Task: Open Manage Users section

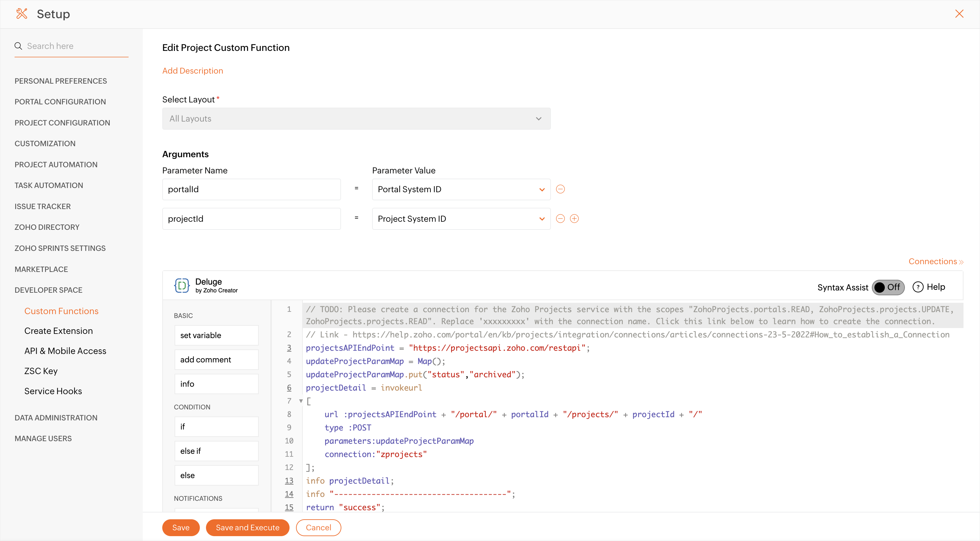Action: point(43,439)
